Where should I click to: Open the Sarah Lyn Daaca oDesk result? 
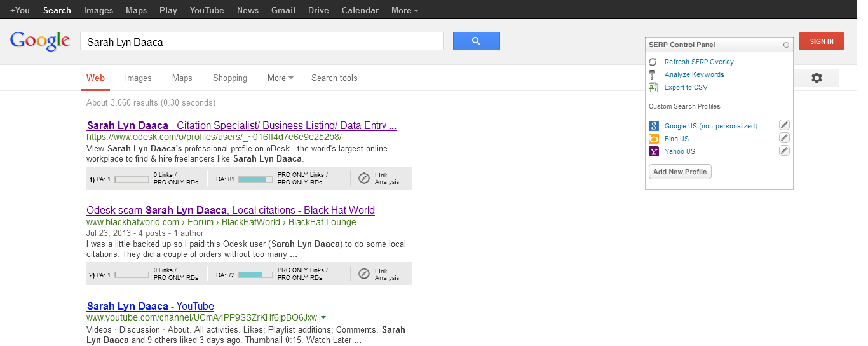pos(241,126)
